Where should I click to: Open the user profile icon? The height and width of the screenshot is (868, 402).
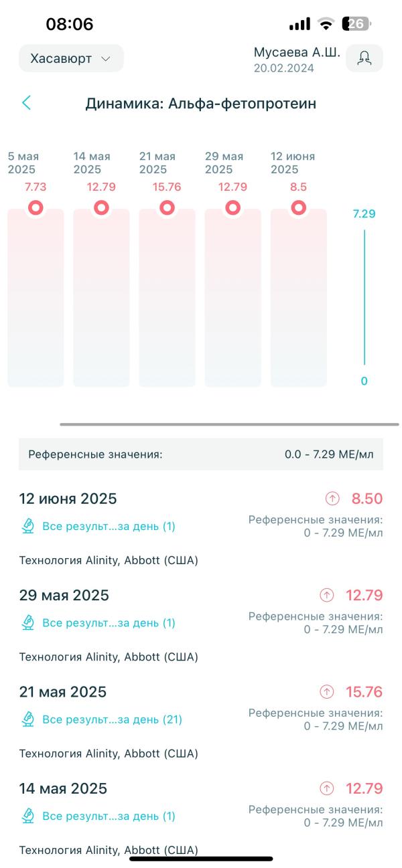(364, 58)
